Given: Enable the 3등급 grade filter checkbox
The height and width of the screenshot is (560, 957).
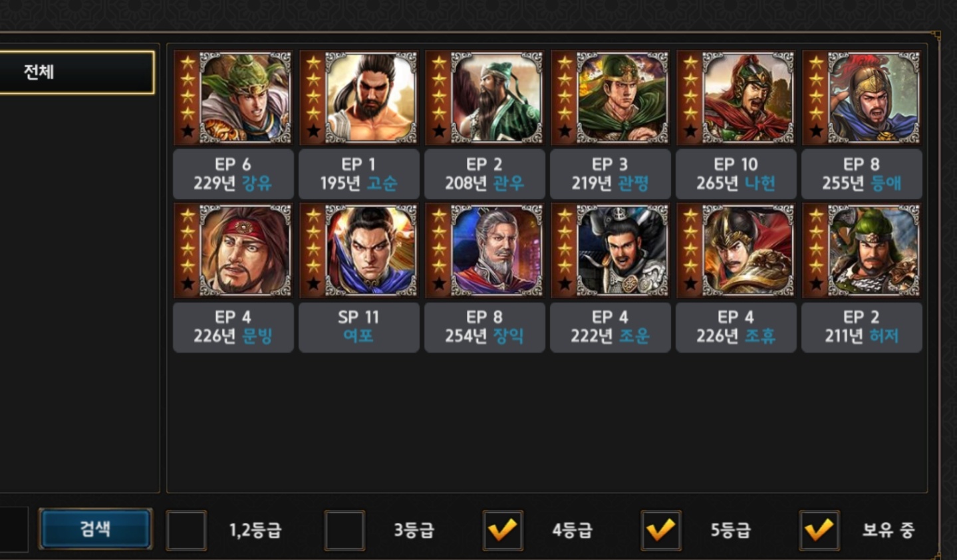Looking at the screenshot, I should (x=344, y=530).
